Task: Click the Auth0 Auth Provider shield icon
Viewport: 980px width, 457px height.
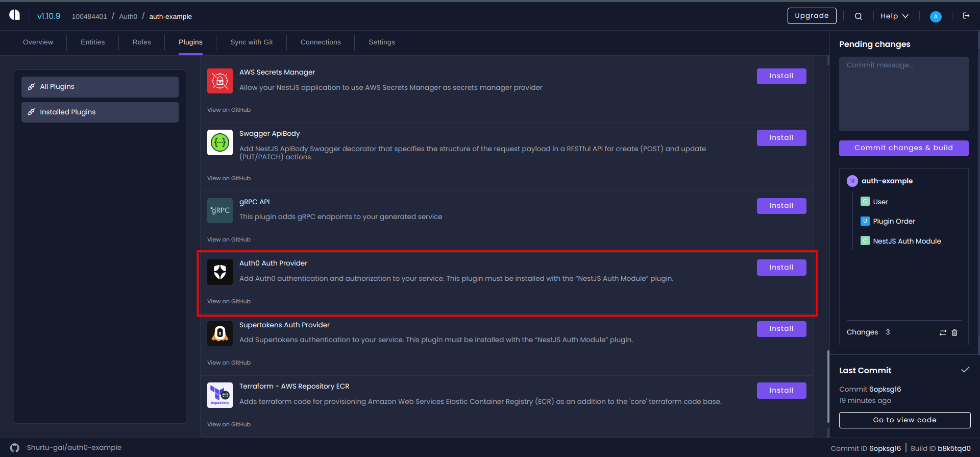Action: [220, 272]
